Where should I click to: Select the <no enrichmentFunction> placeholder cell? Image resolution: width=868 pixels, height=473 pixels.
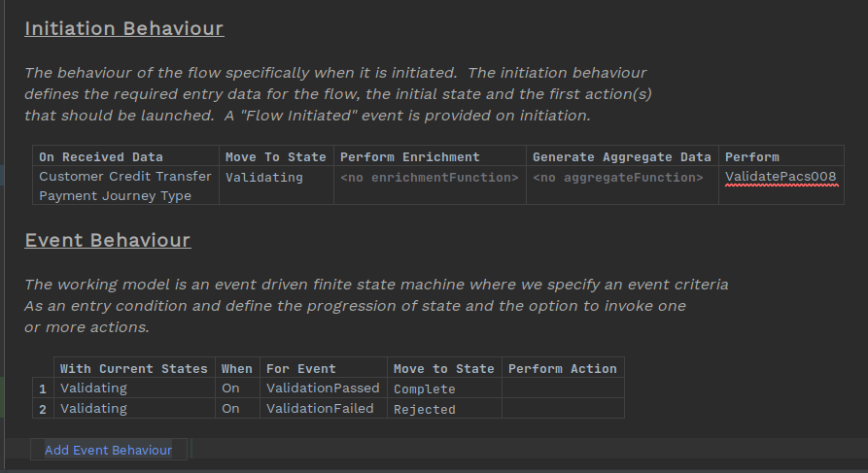click(429, 178)
